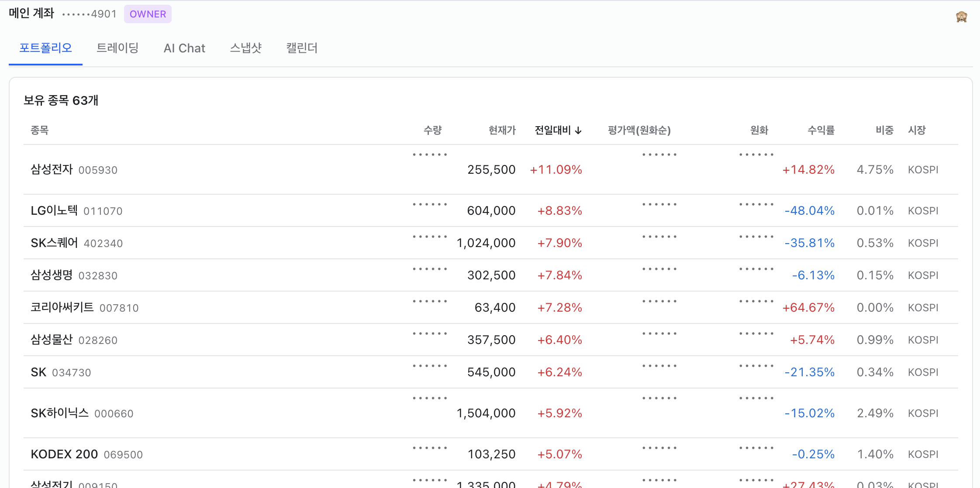Click SK하이닉스 price 1,504,000

click(486, 413)
